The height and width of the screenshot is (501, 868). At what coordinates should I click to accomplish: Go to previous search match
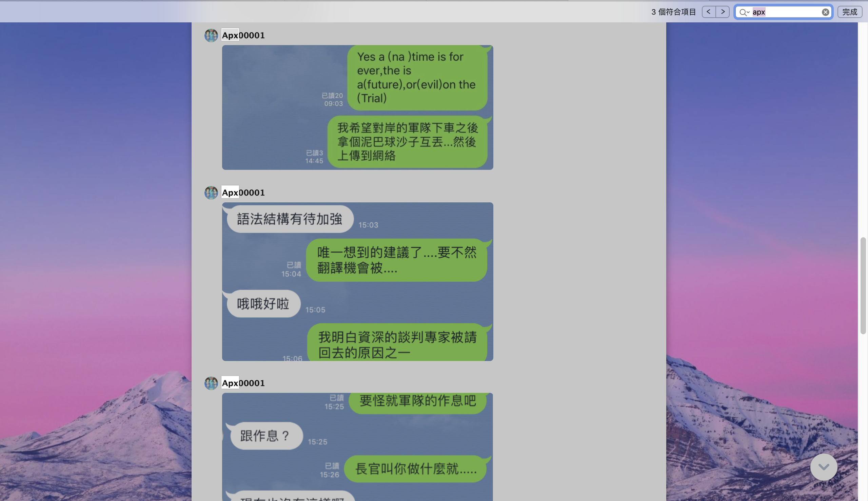pyautogui.click(x=709, y=12)
